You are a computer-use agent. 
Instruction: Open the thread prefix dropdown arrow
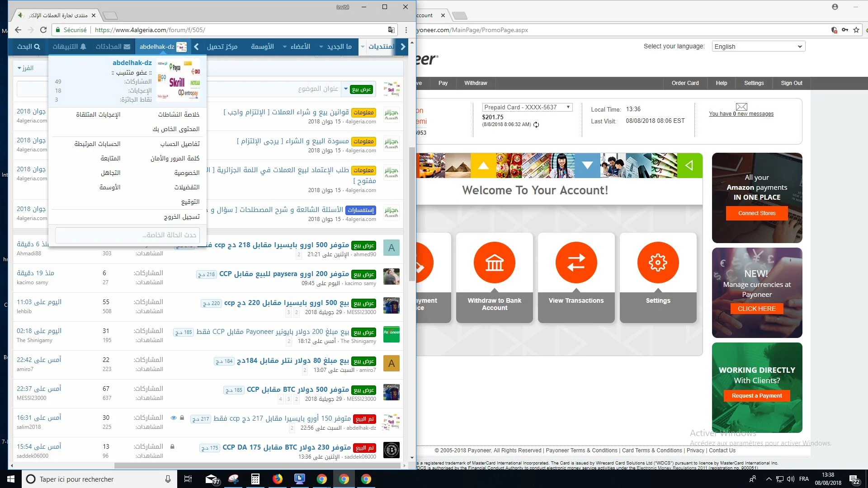pos(346,89)
